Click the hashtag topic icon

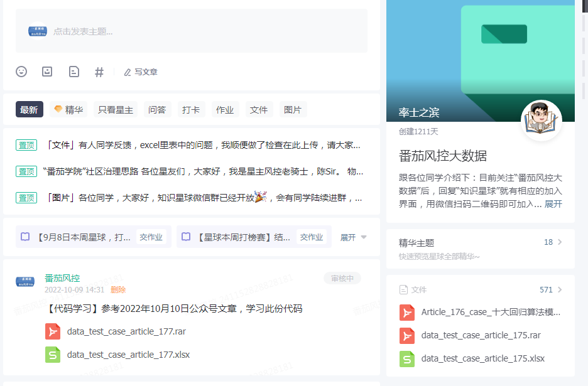pyautogui.click(x=99, y=72)
